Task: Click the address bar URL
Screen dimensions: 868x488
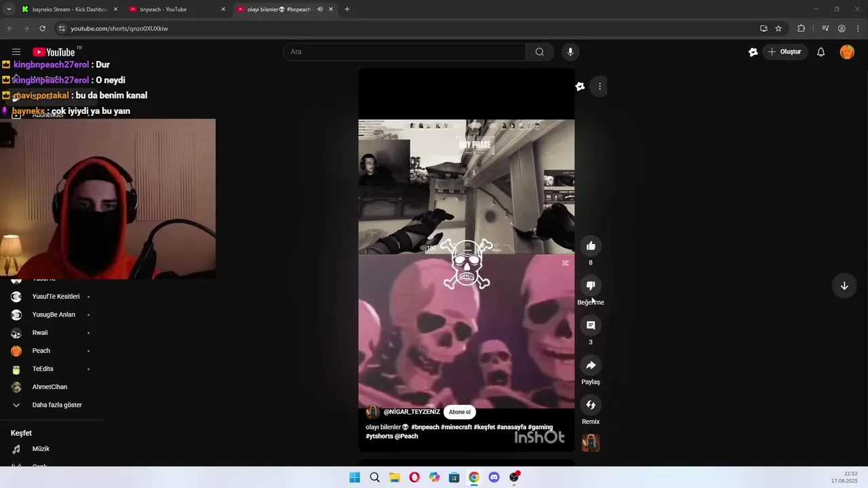Action: [119, 28]
